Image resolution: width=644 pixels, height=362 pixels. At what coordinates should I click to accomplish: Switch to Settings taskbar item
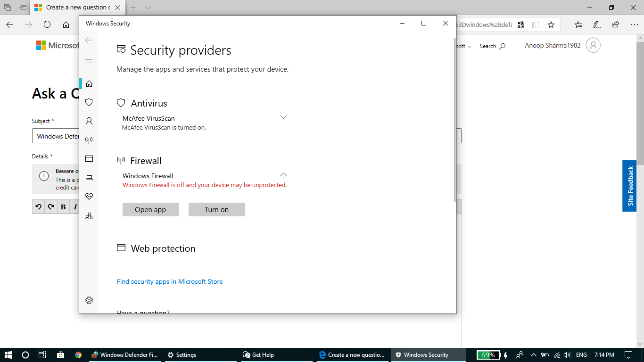click(201, 355)
